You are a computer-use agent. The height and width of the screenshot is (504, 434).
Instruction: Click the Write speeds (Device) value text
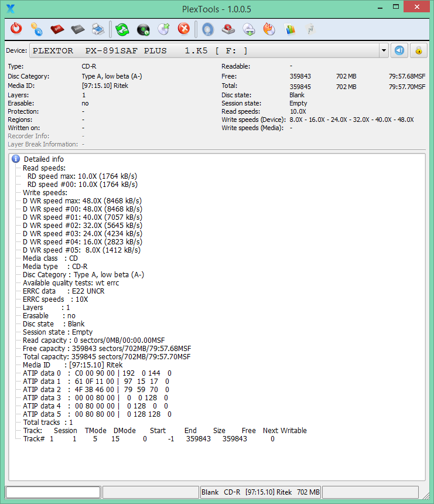point(351,120)
